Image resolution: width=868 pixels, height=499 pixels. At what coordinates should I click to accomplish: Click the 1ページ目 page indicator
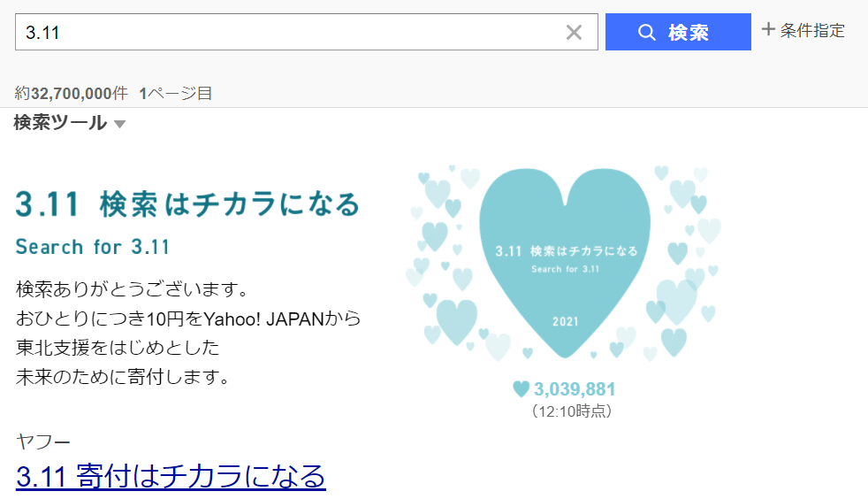click(x=176, y=93)
